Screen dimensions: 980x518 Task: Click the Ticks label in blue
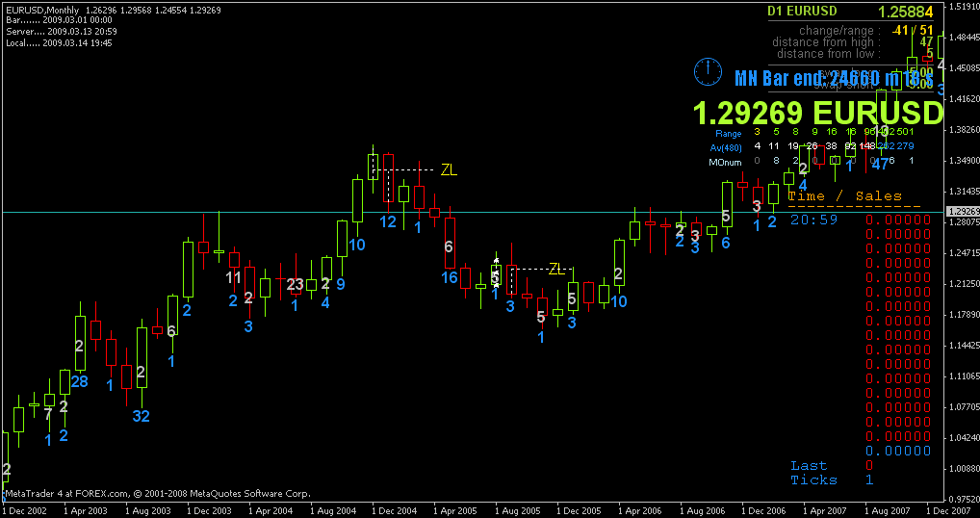pyautogui.click(x=813, y=479)
